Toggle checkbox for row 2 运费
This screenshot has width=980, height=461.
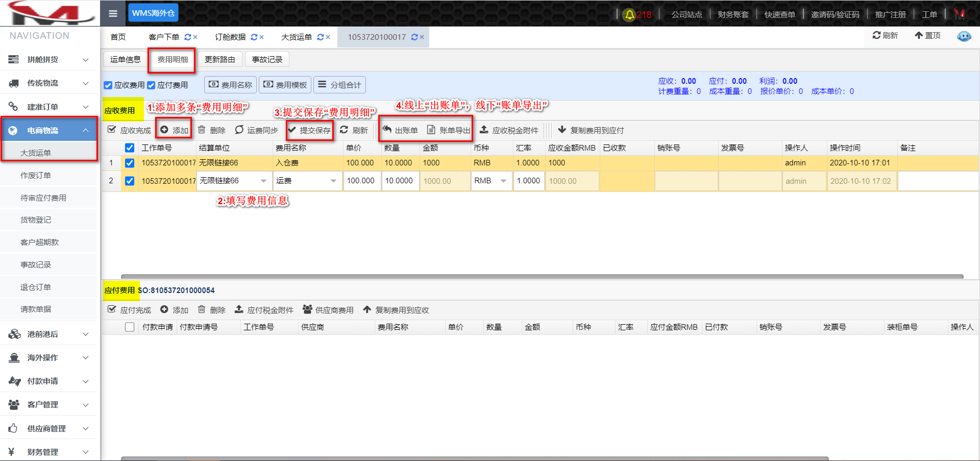click(130, 181)
